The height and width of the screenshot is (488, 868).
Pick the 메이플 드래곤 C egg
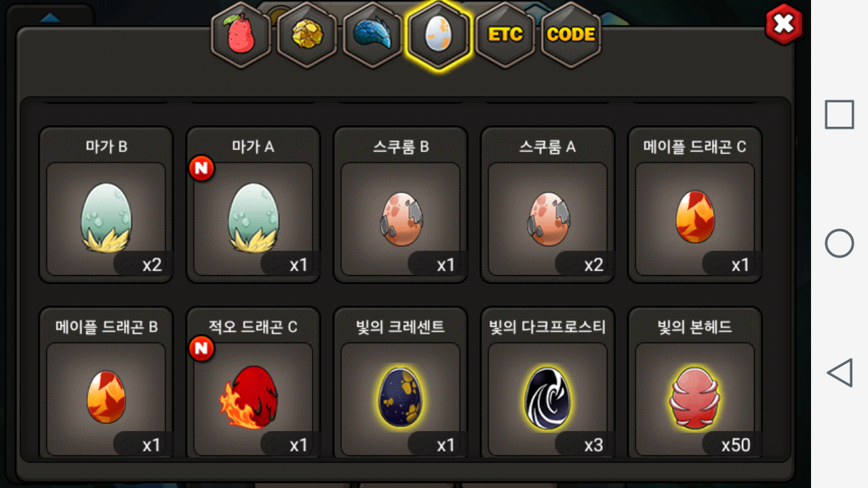tap(694, 205)
